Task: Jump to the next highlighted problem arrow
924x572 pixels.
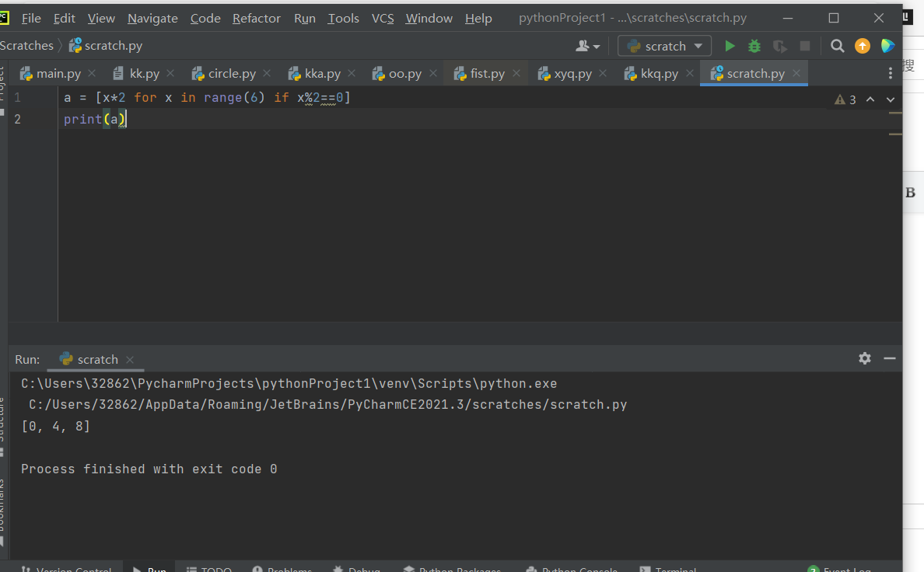Action: [891, 99]
